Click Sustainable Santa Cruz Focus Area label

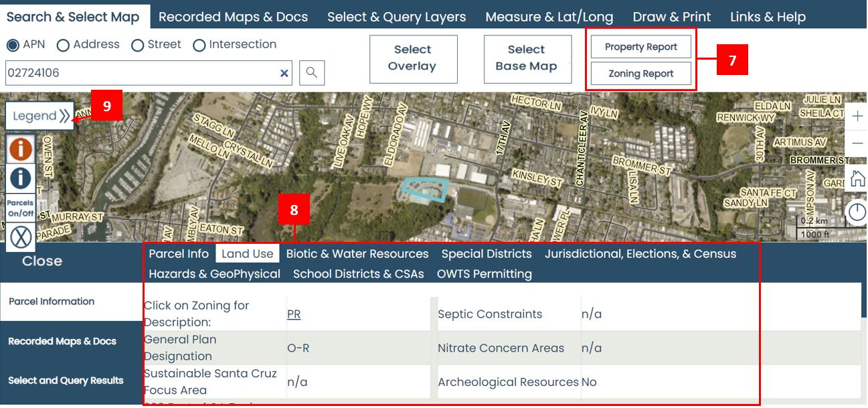pos(210,382)
